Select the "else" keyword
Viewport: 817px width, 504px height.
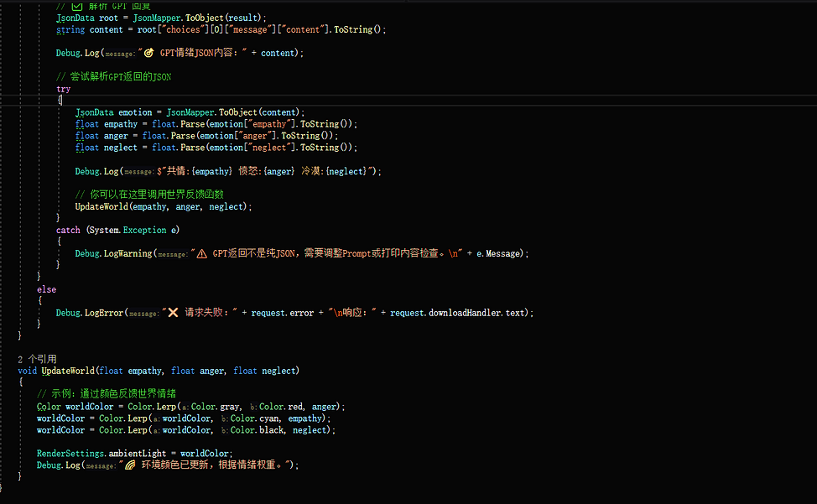point(46,289)
